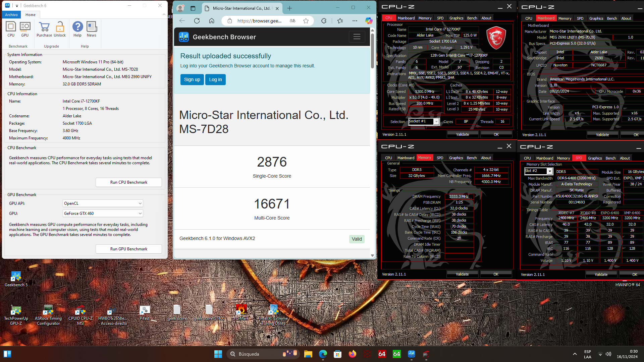644x362 pixels.
Task: Open new browser tab
Action: 290,8
